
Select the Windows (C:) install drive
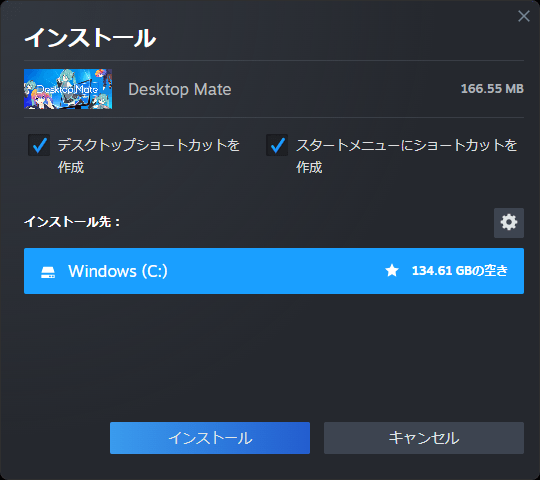[274, 271]
